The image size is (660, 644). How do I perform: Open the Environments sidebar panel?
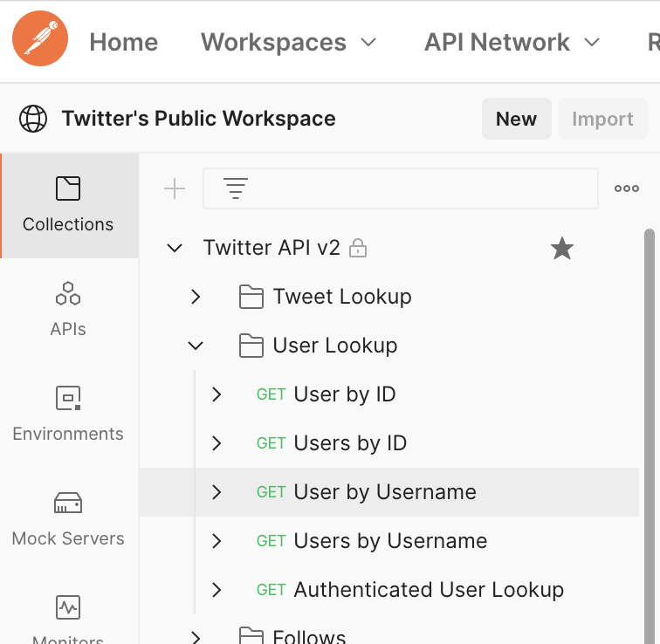68,414
